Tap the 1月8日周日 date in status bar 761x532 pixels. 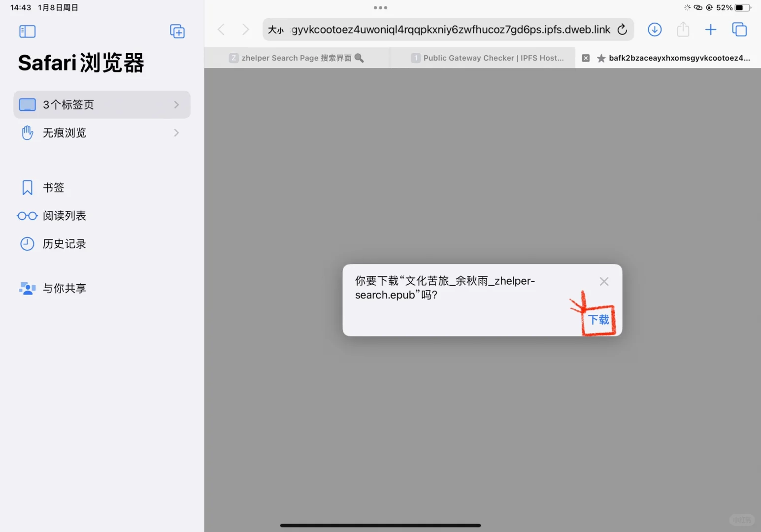[58, 7]
